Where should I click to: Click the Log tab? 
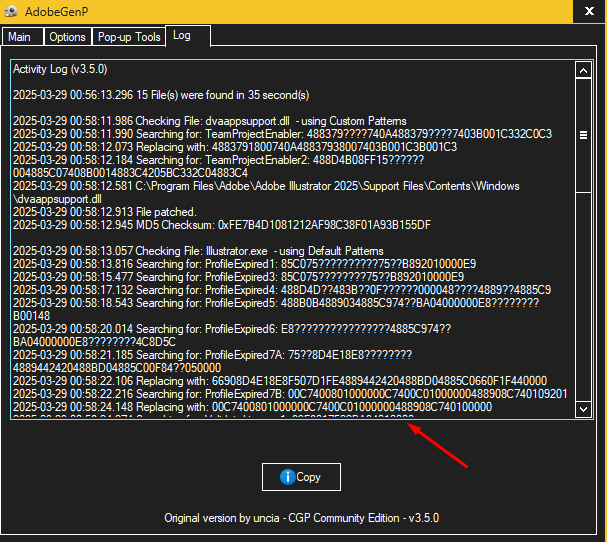[x=181, y=36]
